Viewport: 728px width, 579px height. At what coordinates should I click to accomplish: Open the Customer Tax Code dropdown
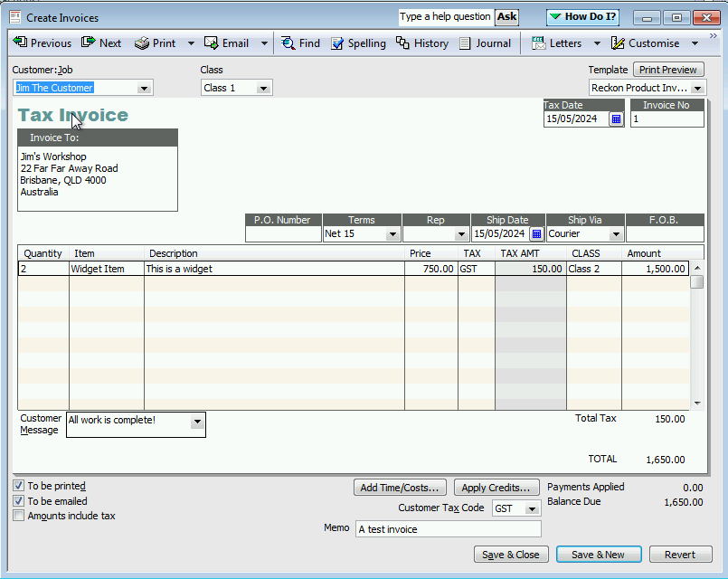click(x=532, y=509)
